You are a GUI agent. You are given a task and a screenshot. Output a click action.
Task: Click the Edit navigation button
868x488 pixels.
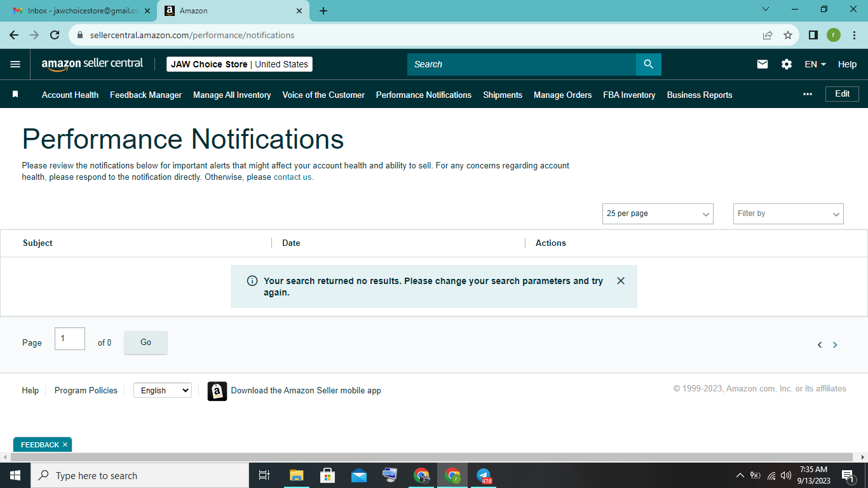tap(842, 94)
